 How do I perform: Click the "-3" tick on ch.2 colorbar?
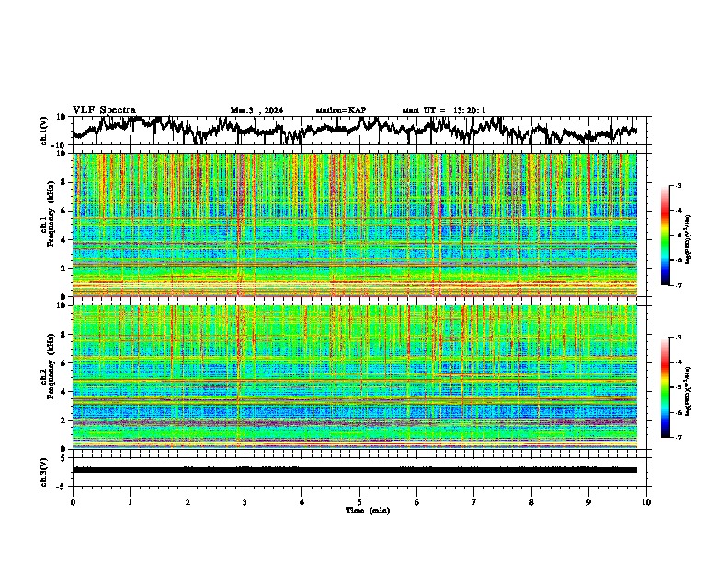pyautogui.click(x=678, y=338)
